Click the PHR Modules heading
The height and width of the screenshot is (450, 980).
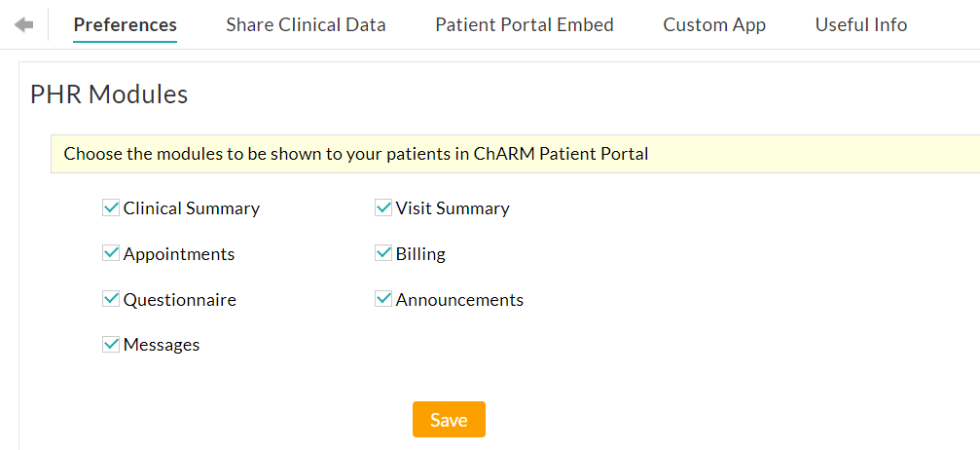[x=109, y=94]
